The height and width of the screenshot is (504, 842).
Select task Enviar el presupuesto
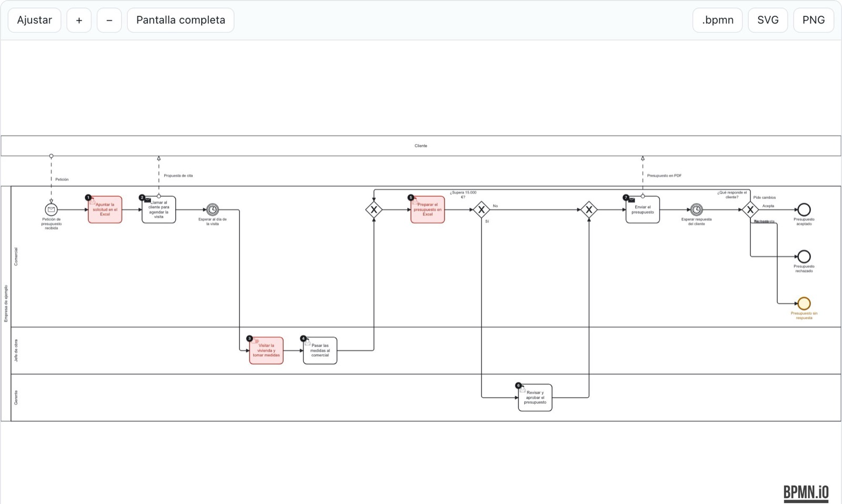pyautogui.click(x=643, y=210)
